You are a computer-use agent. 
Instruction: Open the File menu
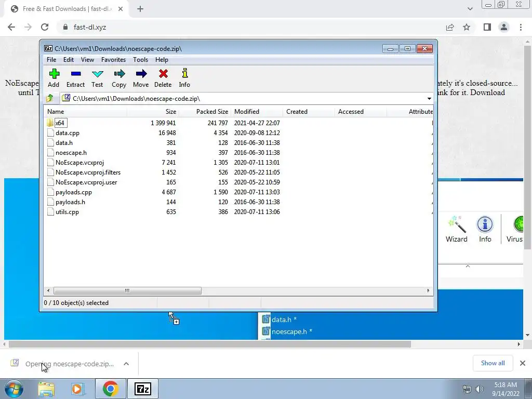[51, 60]
